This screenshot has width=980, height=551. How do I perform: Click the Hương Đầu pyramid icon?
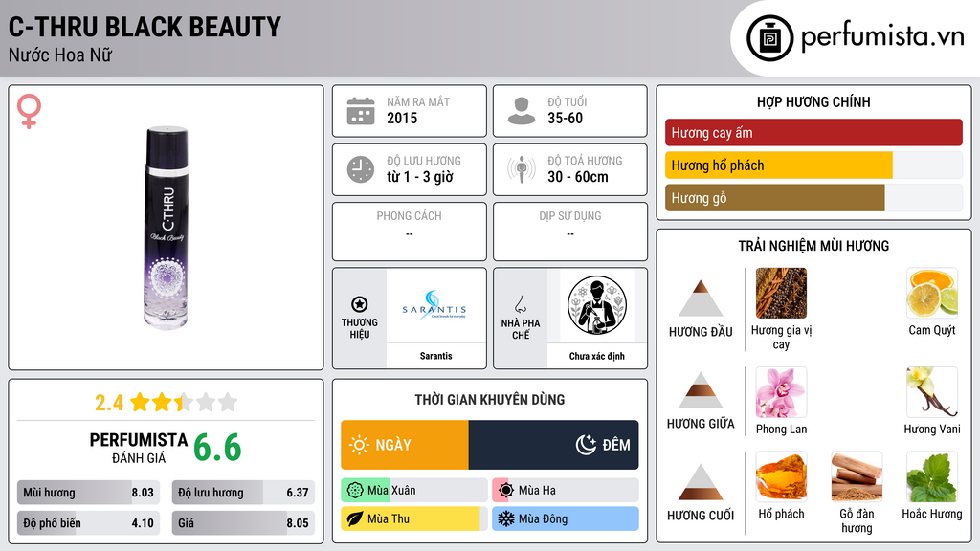pyautogui.click(x=701, y=298)
